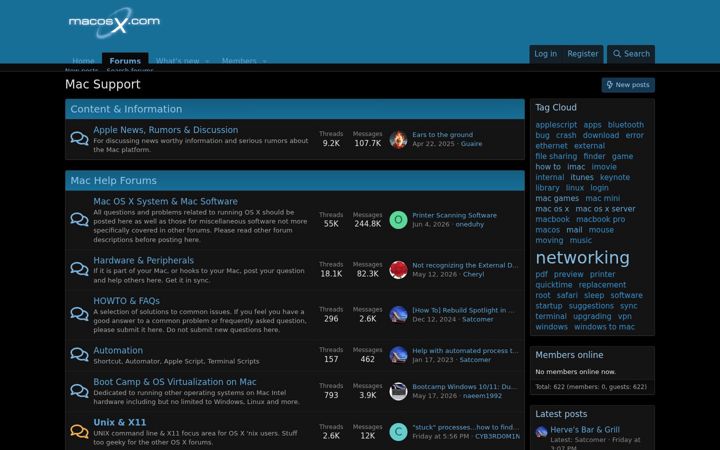
Task: Open '[How To] Rebuild Spotlight' thread
Action: pyautogui.click(x=463, y=310)
